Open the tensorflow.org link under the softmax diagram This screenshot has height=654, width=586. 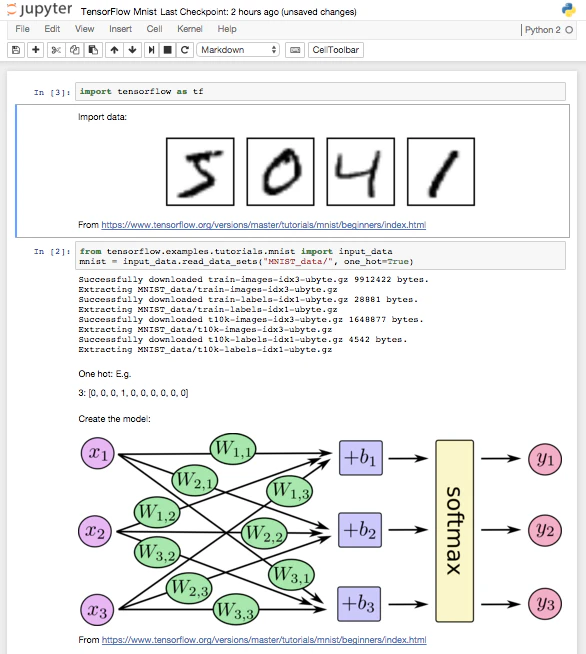(x=264, y=640)
